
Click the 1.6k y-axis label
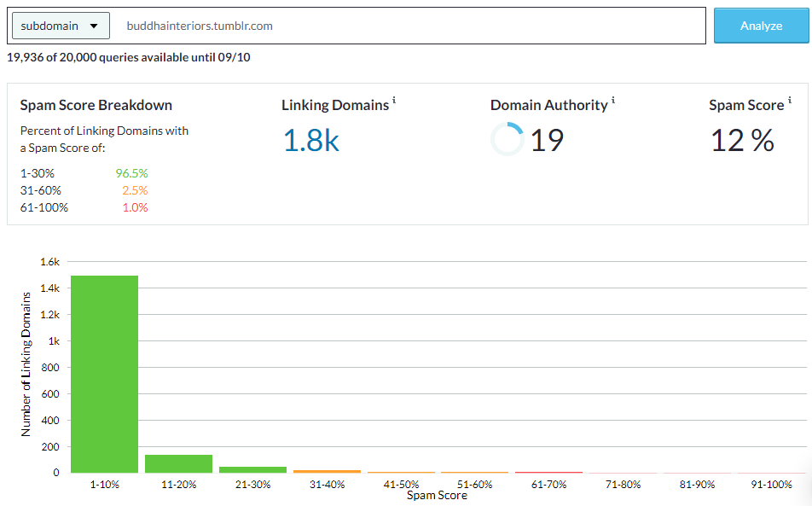click(x=49, y=262)
